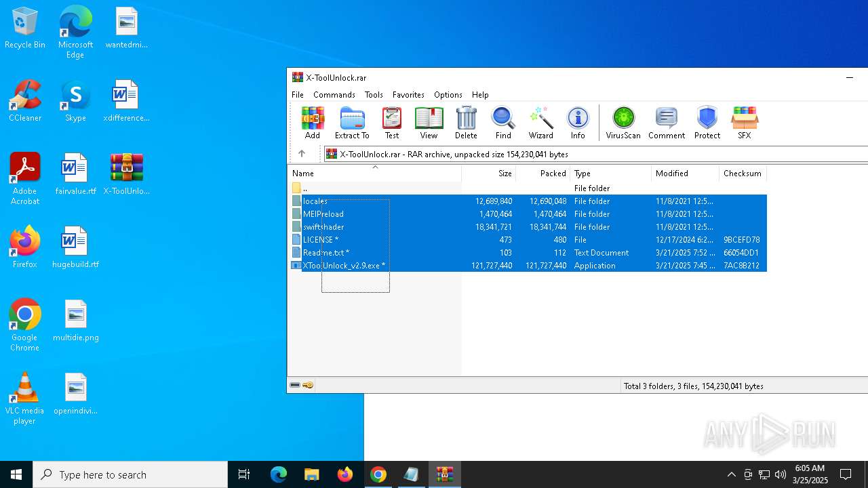This screenshot has height=488, width=868.
Task: Click WinRAR icon on taskbar
Action: point(444,474)
